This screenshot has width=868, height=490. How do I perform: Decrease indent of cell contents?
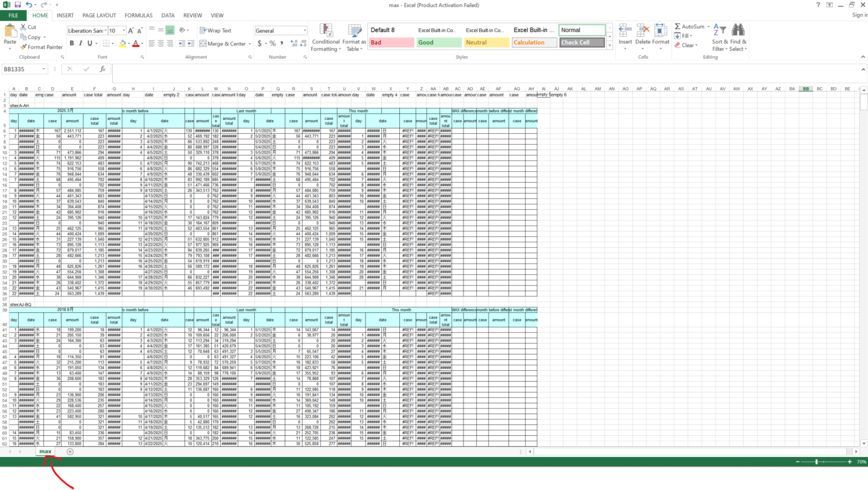[x=182, y=43]
